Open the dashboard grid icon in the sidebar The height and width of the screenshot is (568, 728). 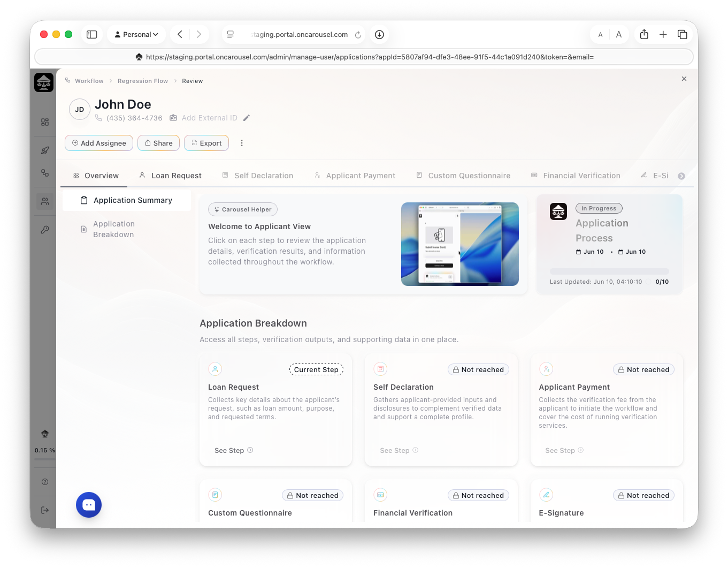(45, 122)
